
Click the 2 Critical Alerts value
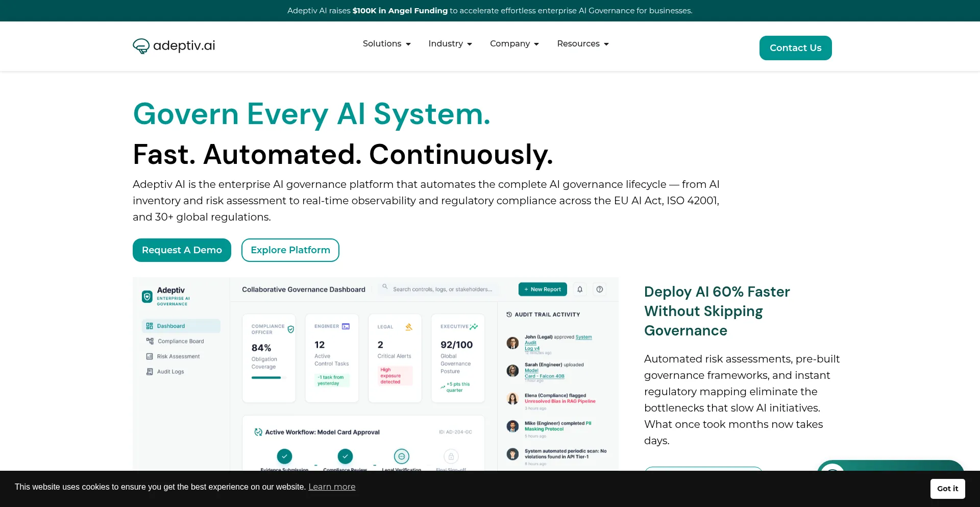[x=380, y=345]
